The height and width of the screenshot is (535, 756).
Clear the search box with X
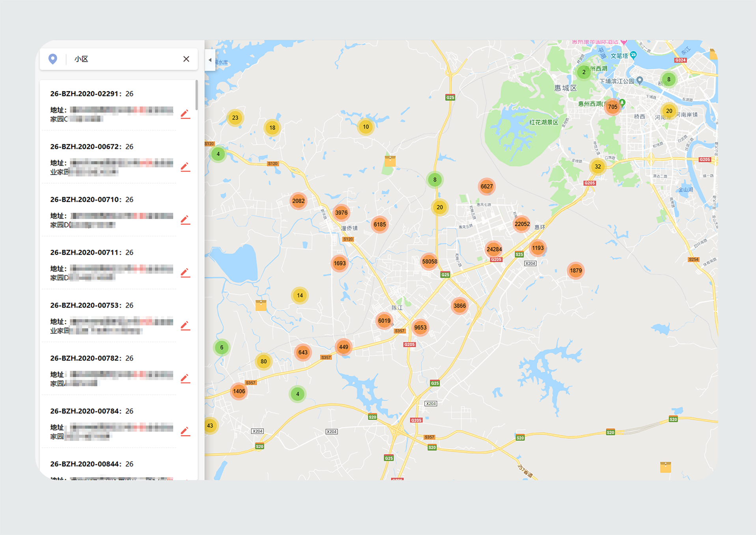point(186,59)
